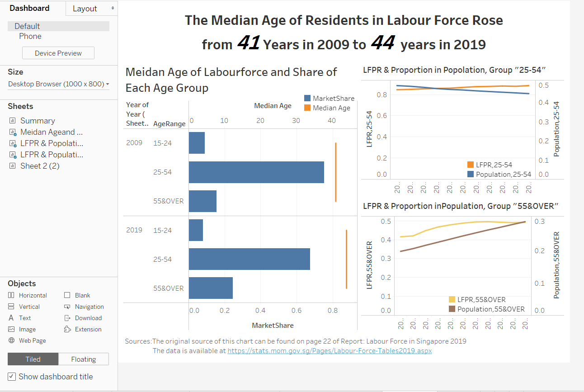Pick the Blank object icon

click(x=67, y=295)
